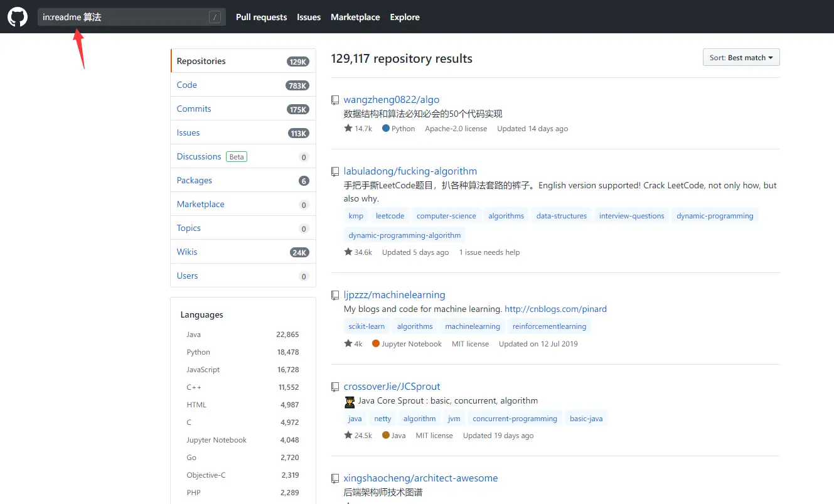Click repository icon beside ljpzzz/machinelearning
The width and height of the screenshot is (834, 504).
335,295
